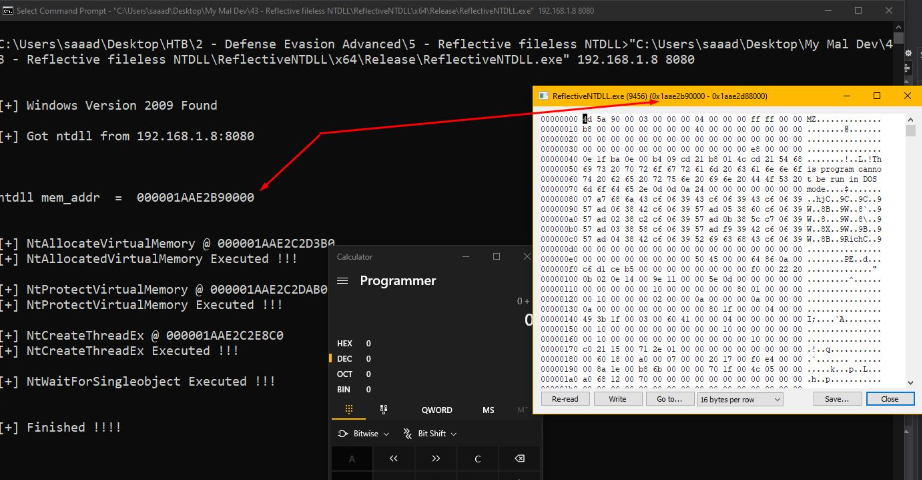Click the "NtAllocatedVirtualMemory Executed !!!" line
This screenshot has width=922, height=480.
[x=148, y=259]
